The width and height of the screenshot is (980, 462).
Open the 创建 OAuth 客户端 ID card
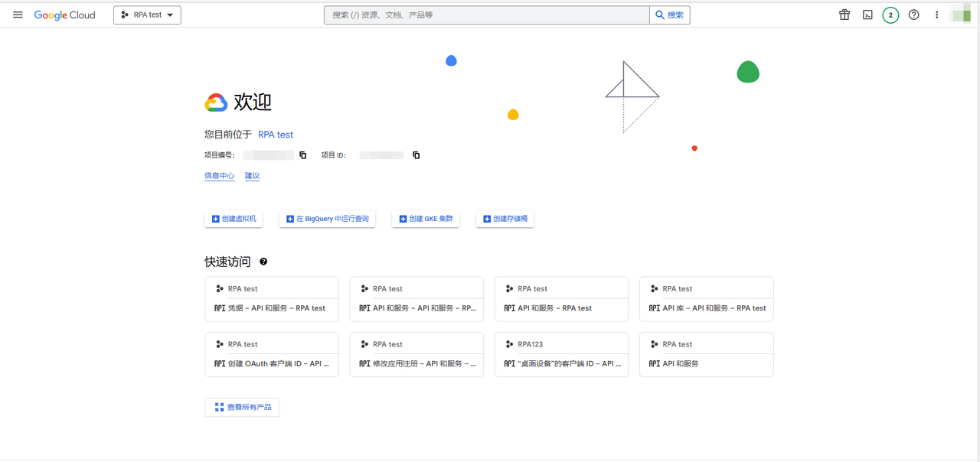(272, 354)
